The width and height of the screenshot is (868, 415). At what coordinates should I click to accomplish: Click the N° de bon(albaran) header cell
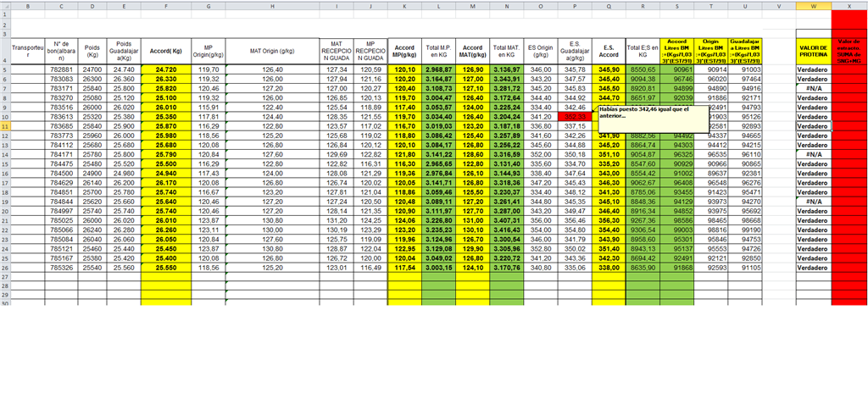(61, 52)
